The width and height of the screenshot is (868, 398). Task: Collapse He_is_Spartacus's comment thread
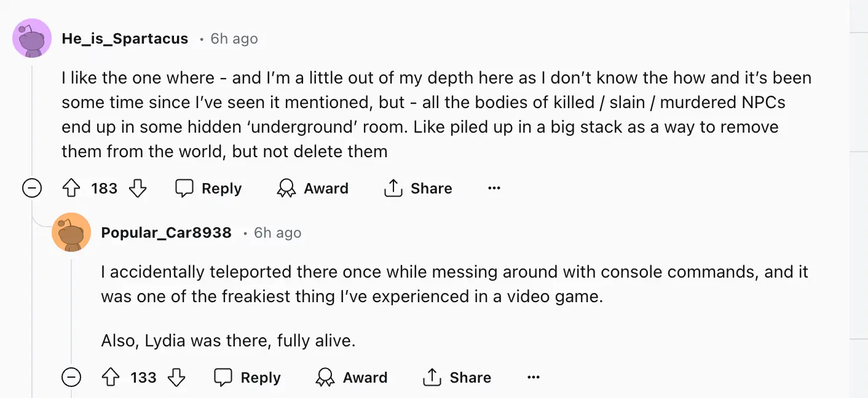click(x=31, y=189)
